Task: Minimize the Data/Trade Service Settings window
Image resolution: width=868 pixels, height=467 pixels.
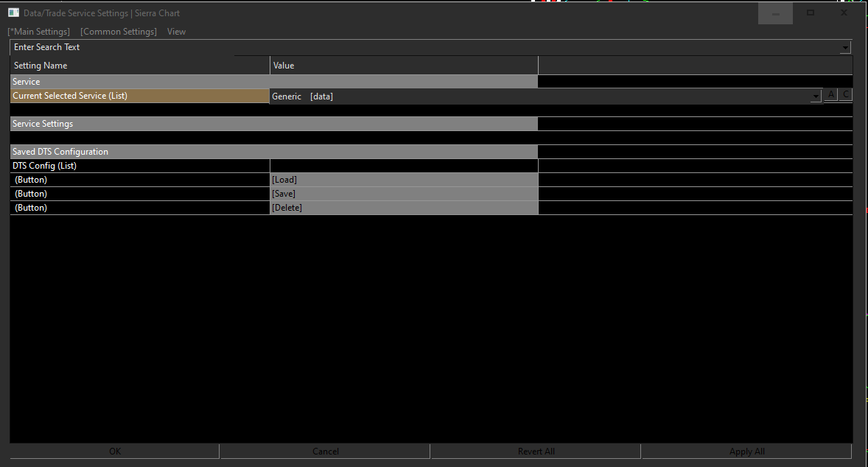Action: (x=775, y=13)
